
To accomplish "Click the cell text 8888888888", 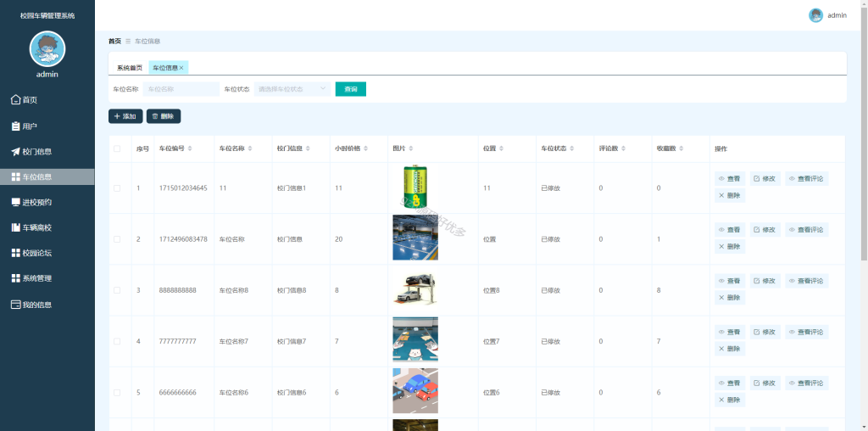I will pyautogui.click(x=178, y=290).
